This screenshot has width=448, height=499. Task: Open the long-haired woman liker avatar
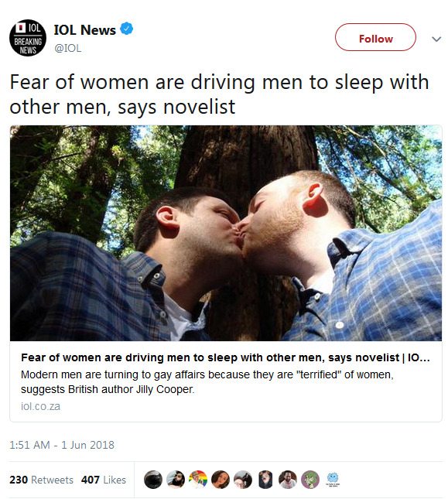point(221,480)
